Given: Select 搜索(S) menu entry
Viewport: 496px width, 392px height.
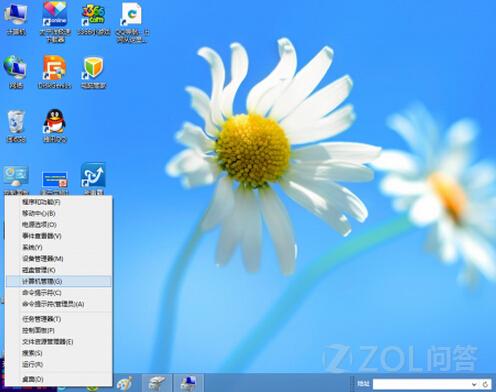Looking at the screenshot, I should point(58,353).
